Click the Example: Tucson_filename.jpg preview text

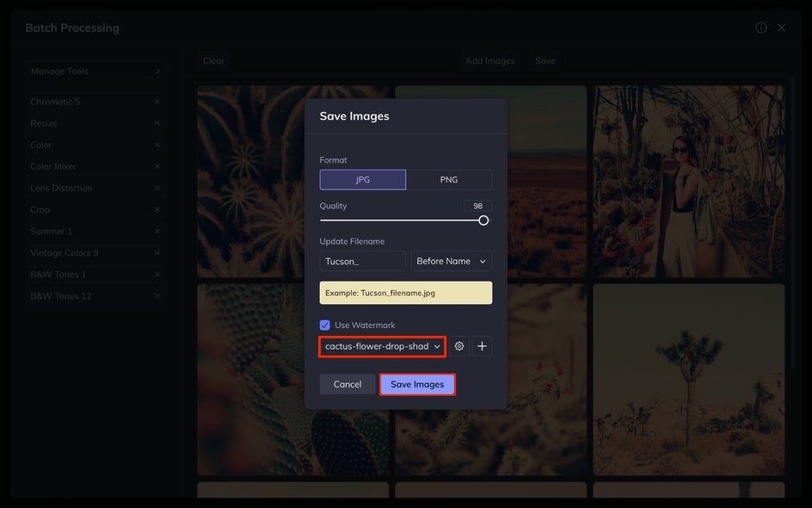point(380,293)
